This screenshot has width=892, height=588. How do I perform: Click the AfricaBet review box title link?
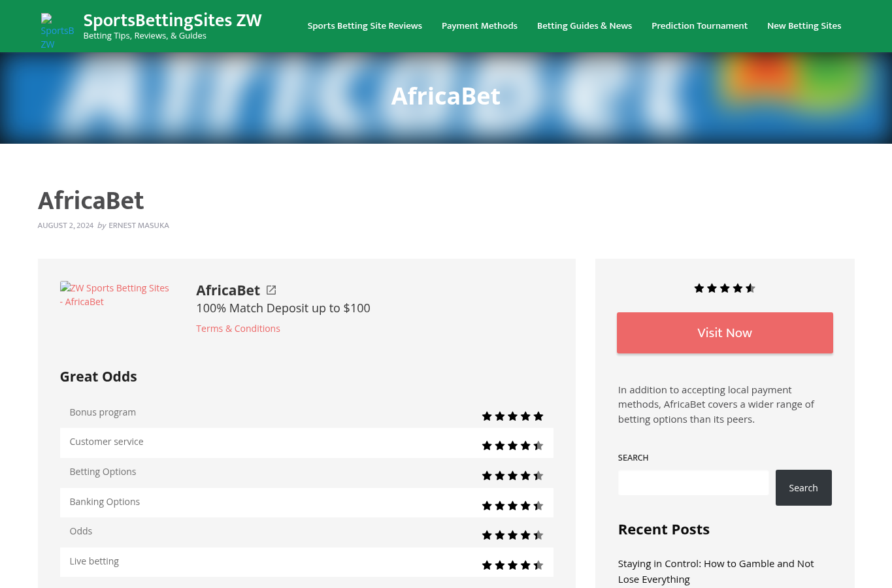(x=228, y=290)
